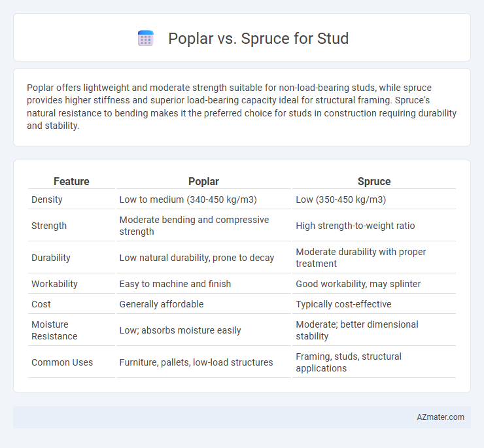
Task: Click the Durability row label
Action: click(x=51, y=258)
